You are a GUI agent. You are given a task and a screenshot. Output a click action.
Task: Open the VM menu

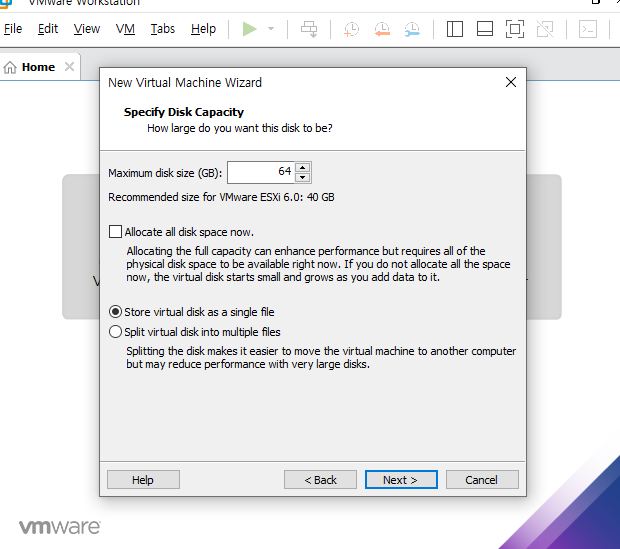tap(125, 29)
